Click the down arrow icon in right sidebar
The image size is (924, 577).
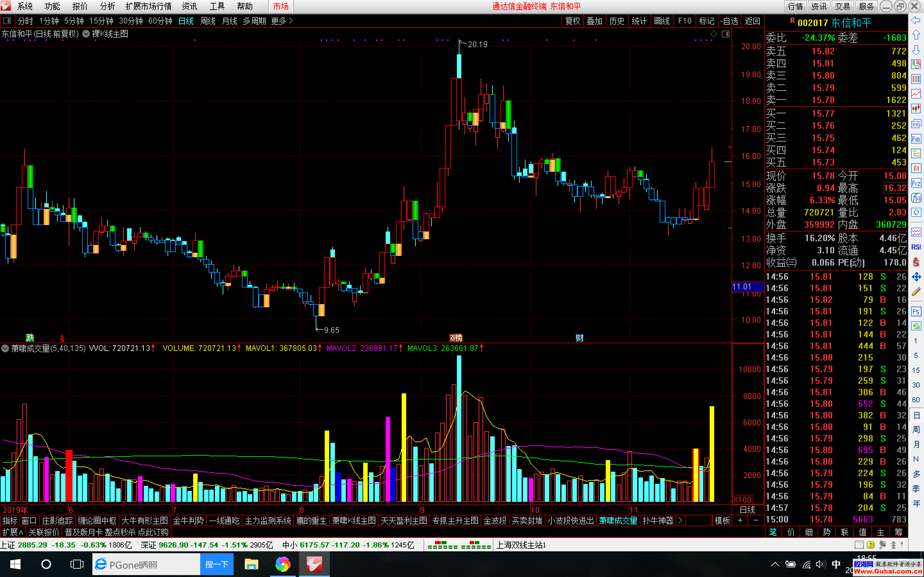(x=916, y=50)
